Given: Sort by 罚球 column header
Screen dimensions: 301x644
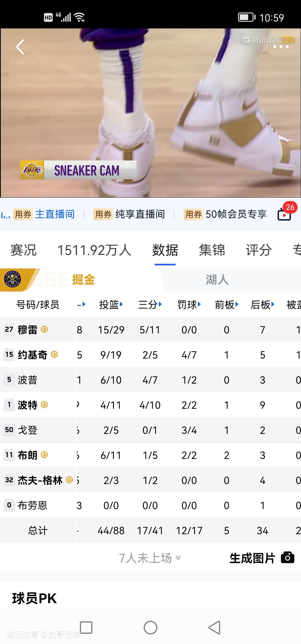Looking at the screenshot, I should pos(189,305).
